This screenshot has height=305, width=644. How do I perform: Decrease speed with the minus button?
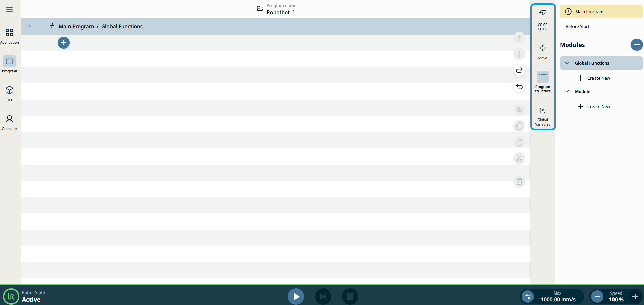click(x=597, y=297)
